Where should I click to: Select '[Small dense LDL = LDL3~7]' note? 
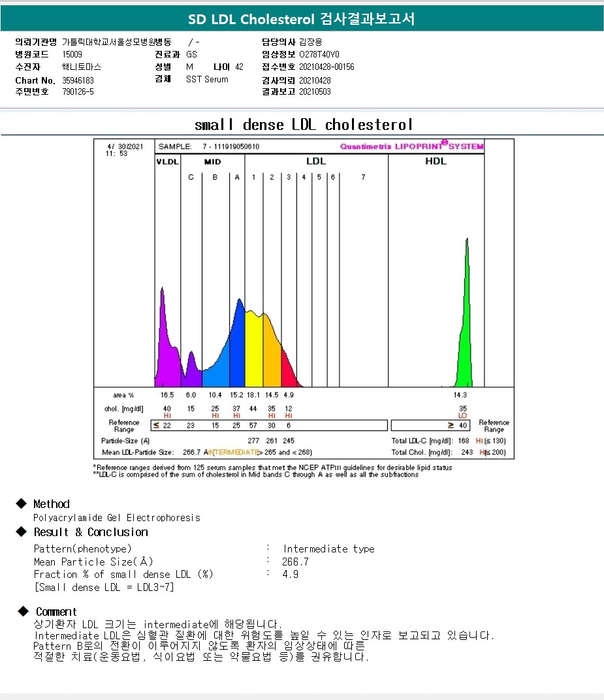tap(104, 588)
